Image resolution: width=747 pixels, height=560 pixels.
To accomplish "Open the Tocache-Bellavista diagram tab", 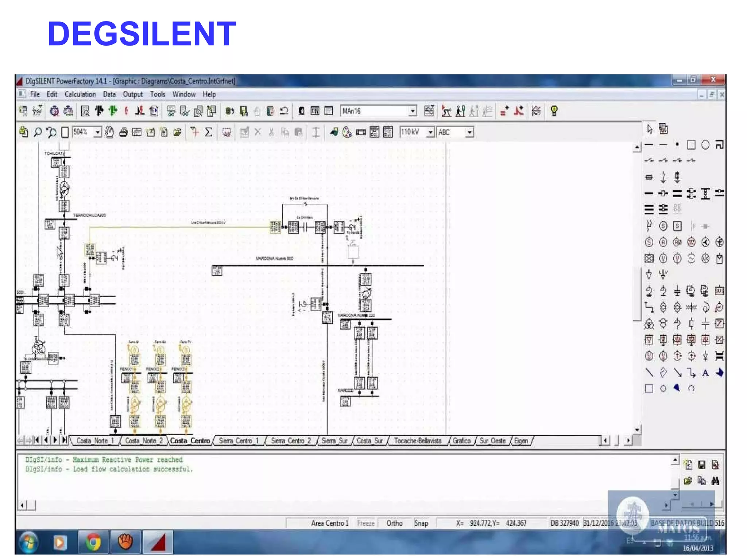I will click(417, 440).
